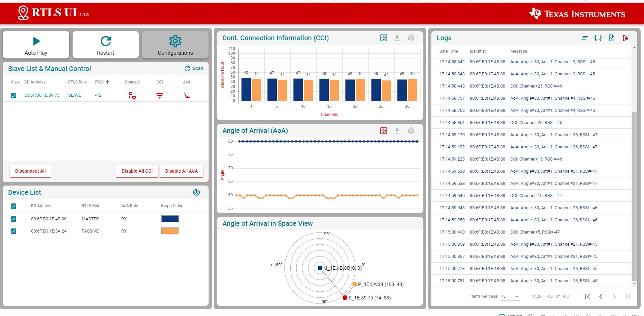Open Angle of Arrival chart settings

411,131
